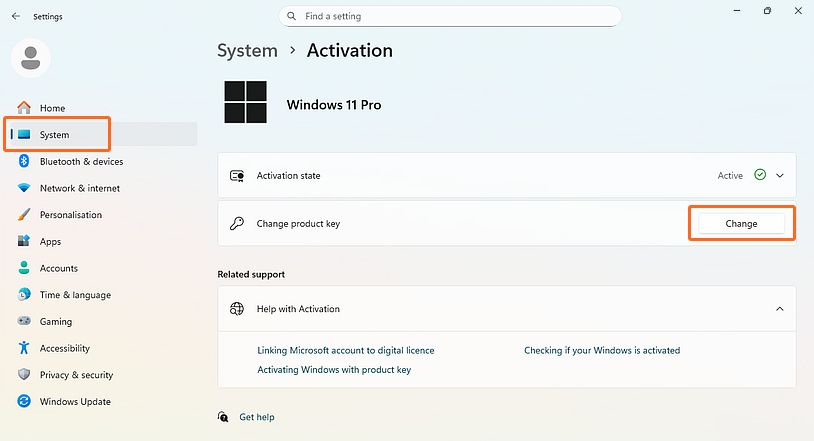The height and width of the screenshot is (441, 814).
Task: Open Bluetooth & devices settings
Action: 81,161
